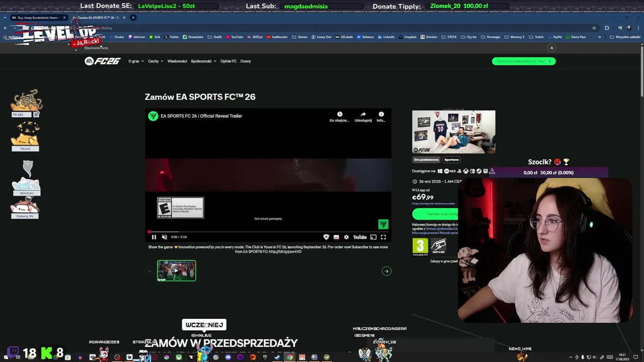The image size is (644, 362).
Task: Open the YouTube bookmark
Action: pyautogui.click(x=234, y=37)
